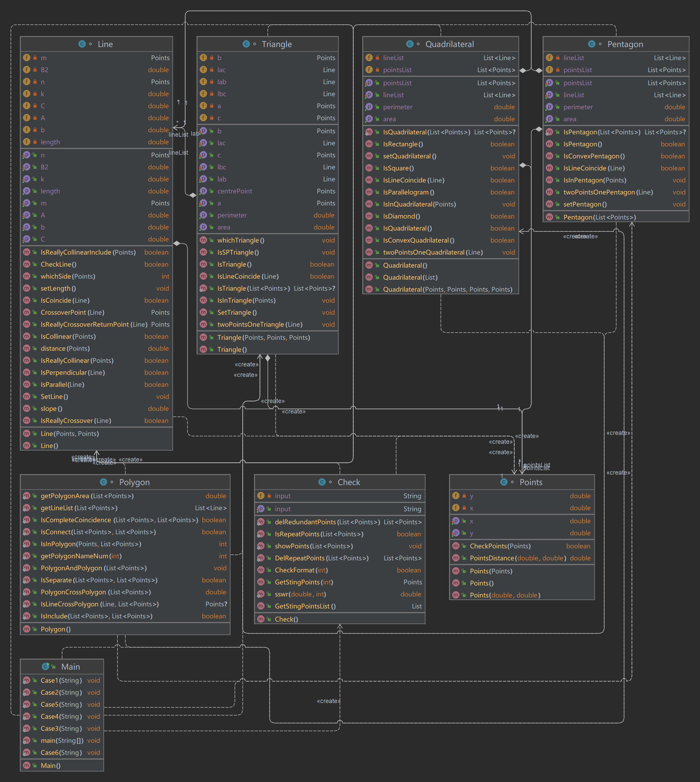The width and height of the screenshot is (700, 782).
Task: Select the Triangle class header
Action: click(x=267, y=44)
